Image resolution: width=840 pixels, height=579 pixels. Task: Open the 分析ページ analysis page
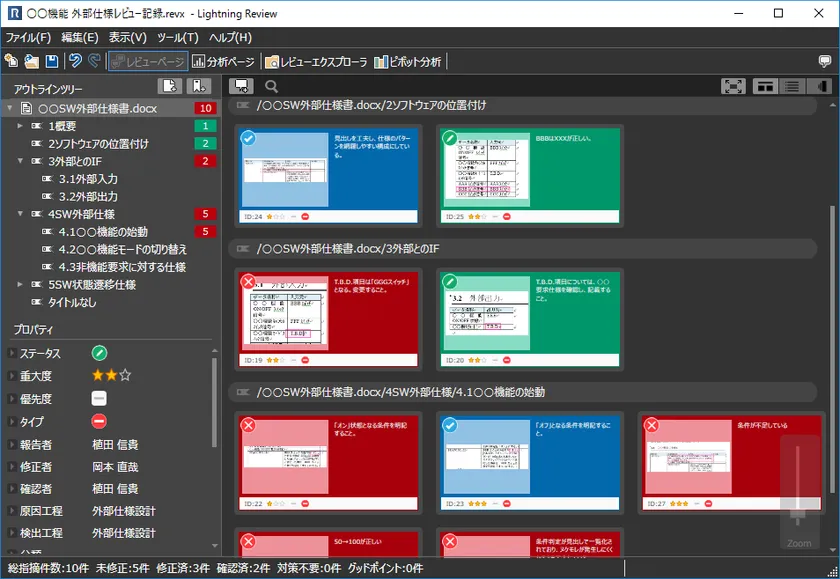coord(223,62)
